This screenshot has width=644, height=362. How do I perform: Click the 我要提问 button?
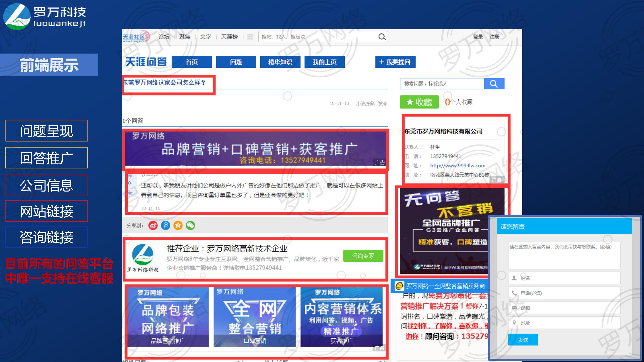coord(395,62)
